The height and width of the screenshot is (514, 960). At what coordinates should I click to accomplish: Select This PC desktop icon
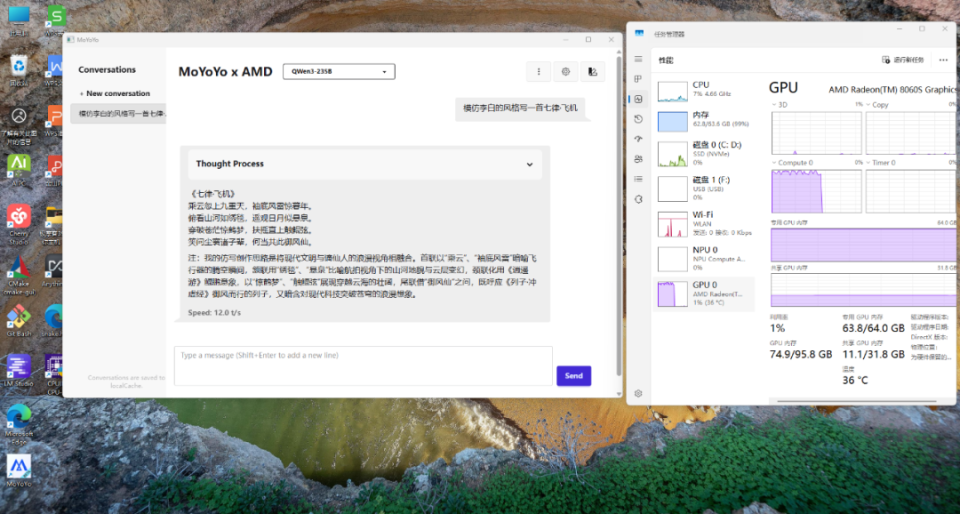[x=19, y=21]
